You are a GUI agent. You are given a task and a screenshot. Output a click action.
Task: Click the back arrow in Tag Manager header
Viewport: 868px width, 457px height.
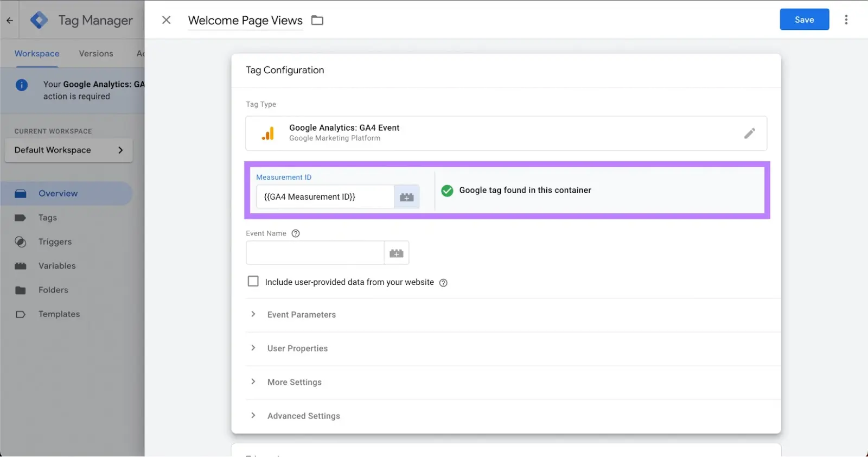click(x=10, y=21)
